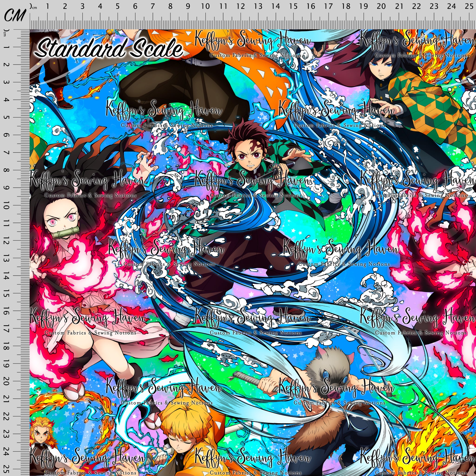Select the 10 mark on vertical ruler
This screenshot has width=476, height=476.
coord(6,205)
